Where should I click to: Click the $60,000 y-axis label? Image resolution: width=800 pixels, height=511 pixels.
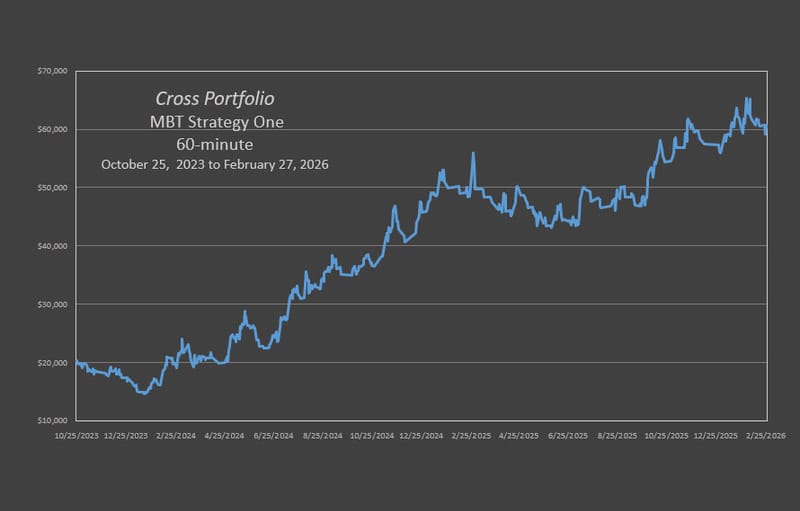(51, 129)
